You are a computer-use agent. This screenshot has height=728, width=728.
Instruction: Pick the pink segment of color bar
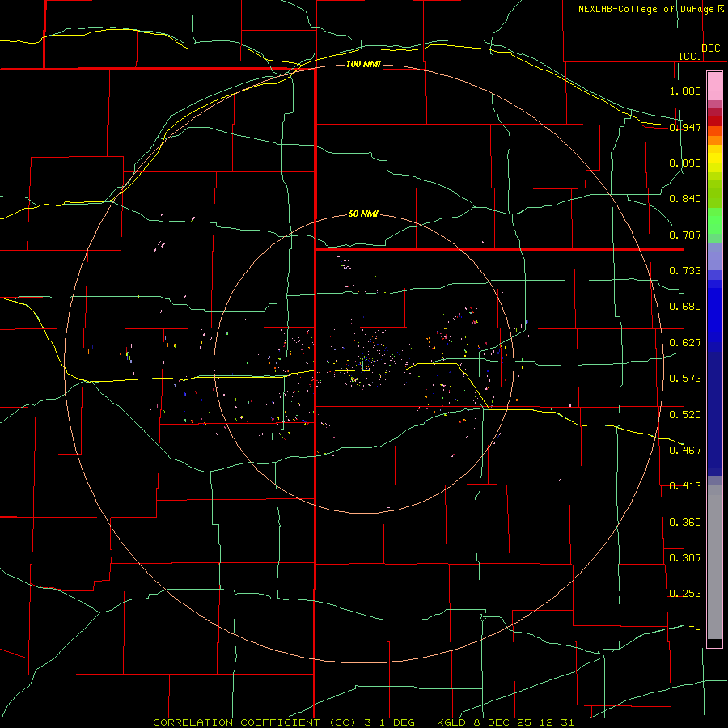coord(714,87)
